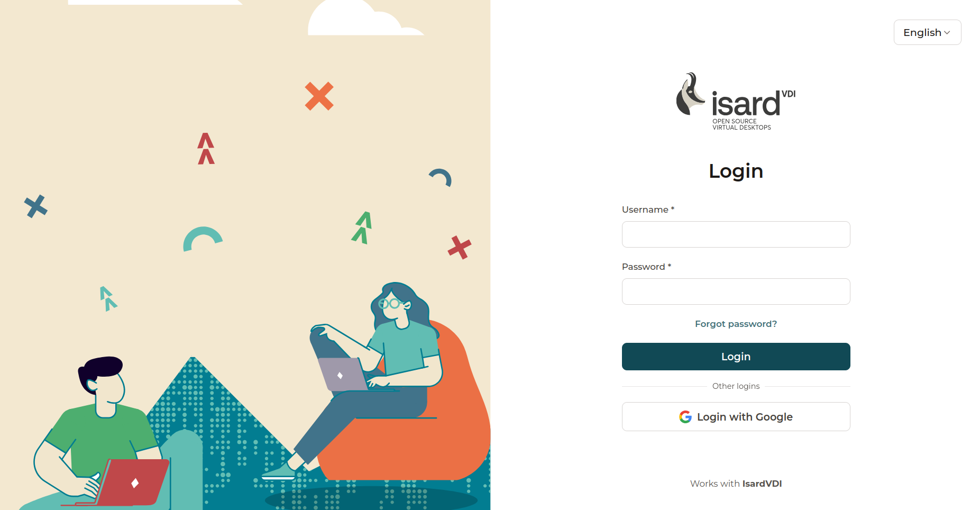
Task: Click the dark teal Login button
Action: pos(736,357)
